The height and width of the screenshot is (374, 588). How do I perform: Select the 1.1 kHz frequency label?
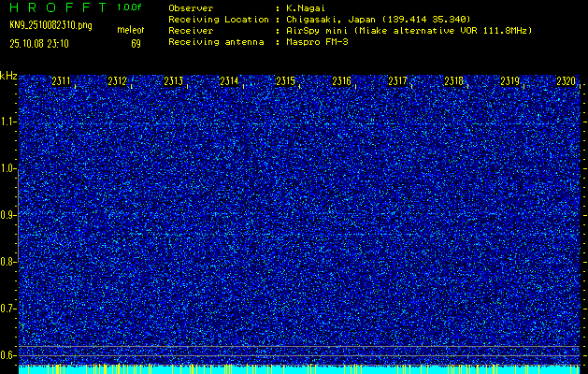(8, 122)
